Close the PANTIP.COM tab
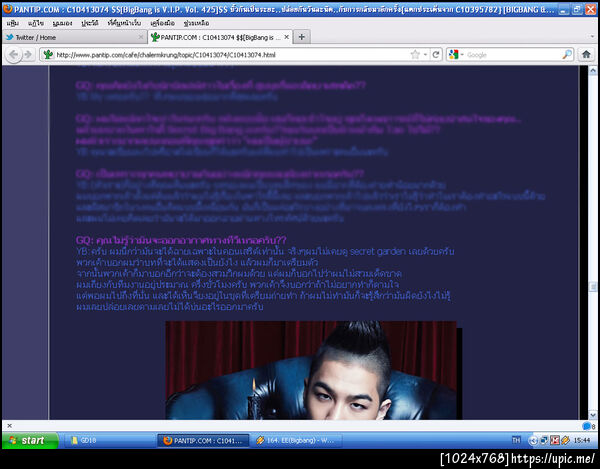This screenshot has height=469, width=600. click(286, 37)
